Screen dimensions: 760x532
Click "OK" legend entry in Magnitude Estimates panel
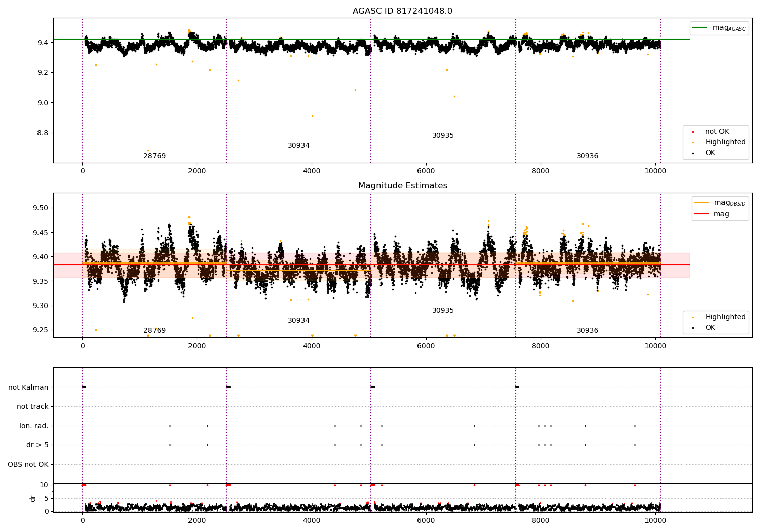(x=710, y=328)
